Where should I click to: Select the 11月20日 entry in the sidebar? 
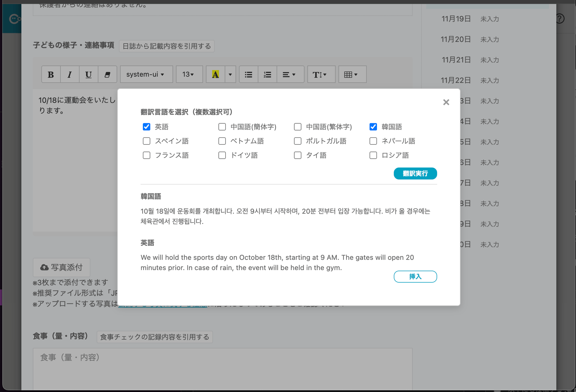(x=456, y=39)
